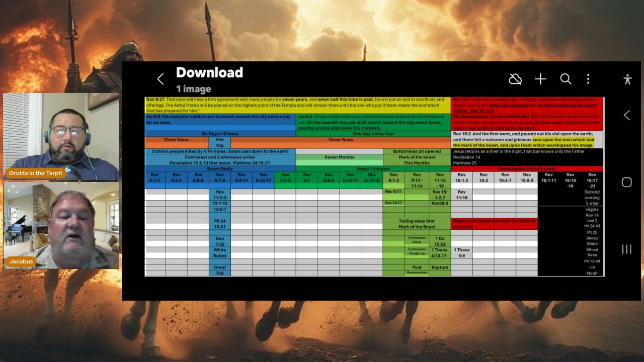
Task: Tap the accessibility figure icon
Action: click(627, 79)
